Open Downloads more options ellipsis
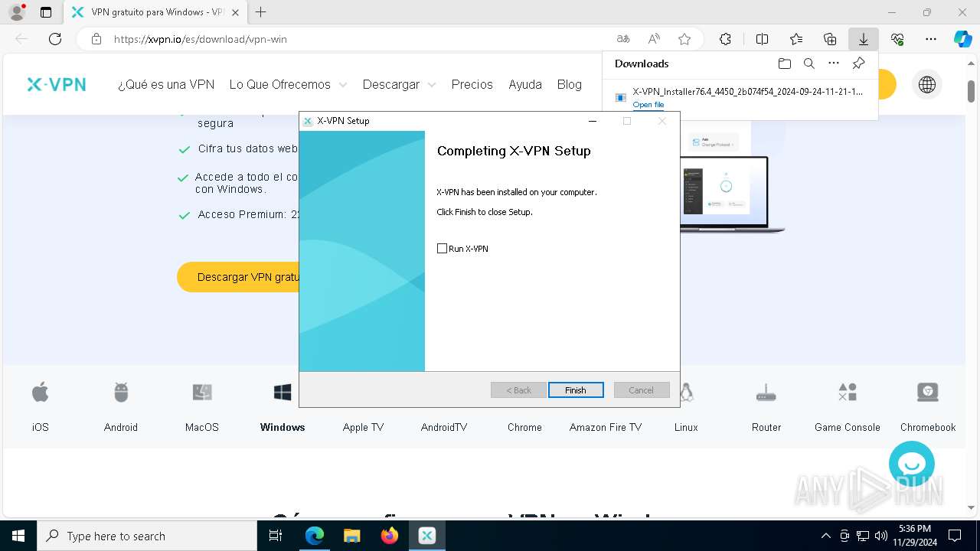 [x=834, y=64]
